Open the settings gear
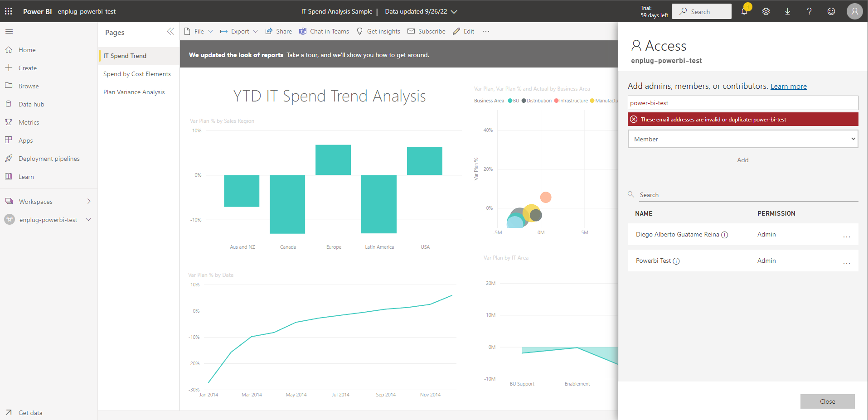868x420 pixels. tap(766, 11)
